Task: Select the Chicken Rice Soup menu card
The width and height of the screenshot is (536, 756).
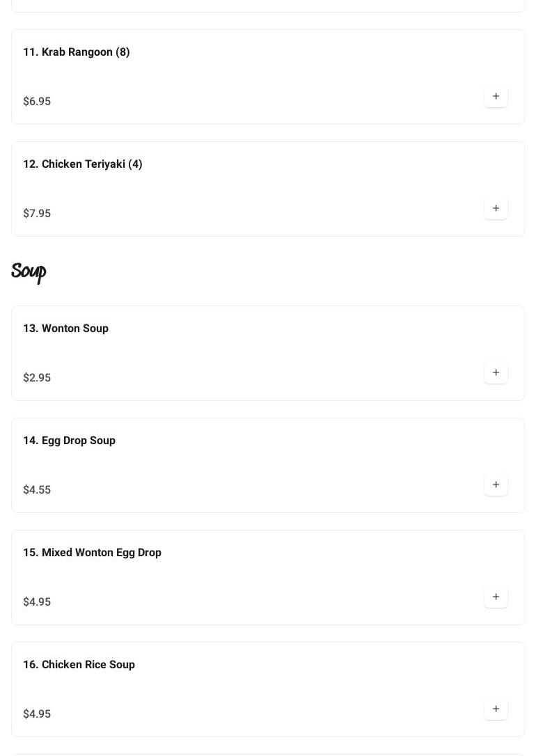Action: [x=268, y=689]
